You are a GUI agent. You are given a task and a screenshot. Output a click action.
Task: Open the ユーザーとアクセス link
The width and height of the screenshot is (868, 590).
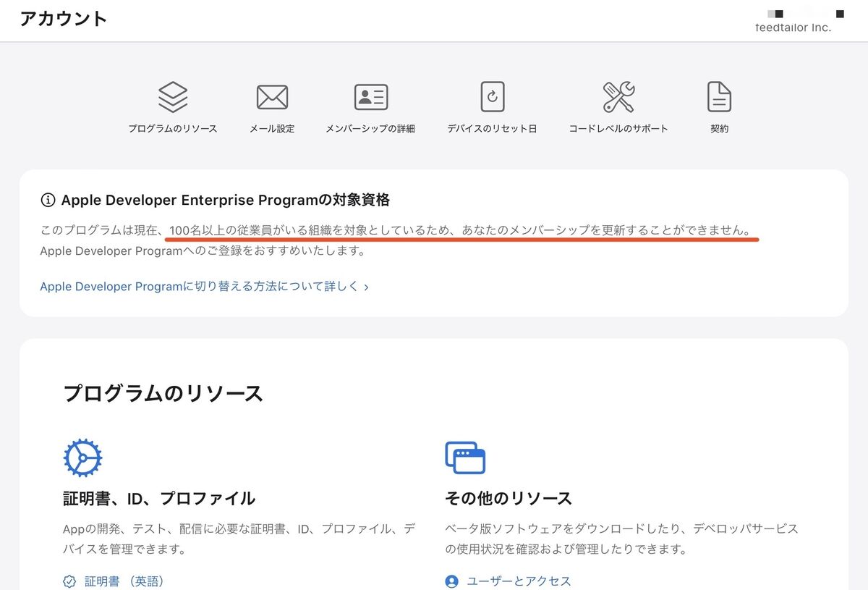tap(519, 581)
